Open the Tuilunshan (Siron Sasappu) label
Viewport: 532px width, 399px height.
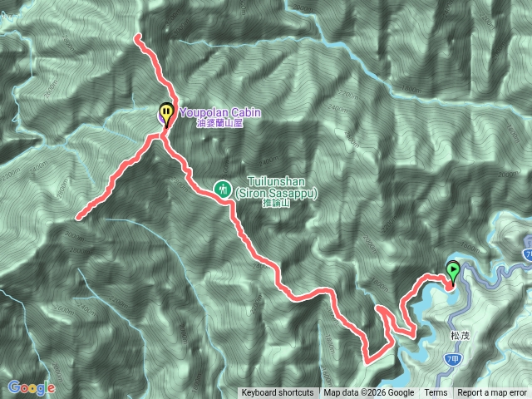(x=276, y=187)
